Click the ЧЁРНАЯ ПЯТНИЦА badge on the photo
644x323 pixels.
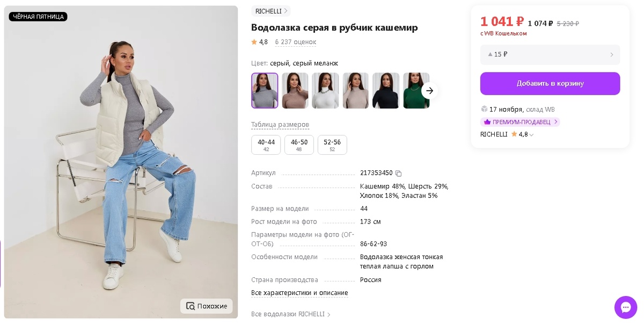coord(38,17)
